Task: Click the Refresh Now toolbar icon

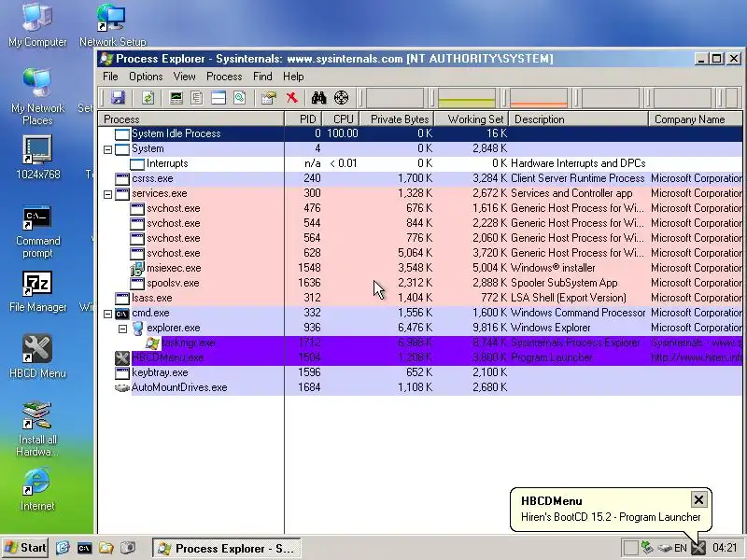Action: (x=148, y=98)
